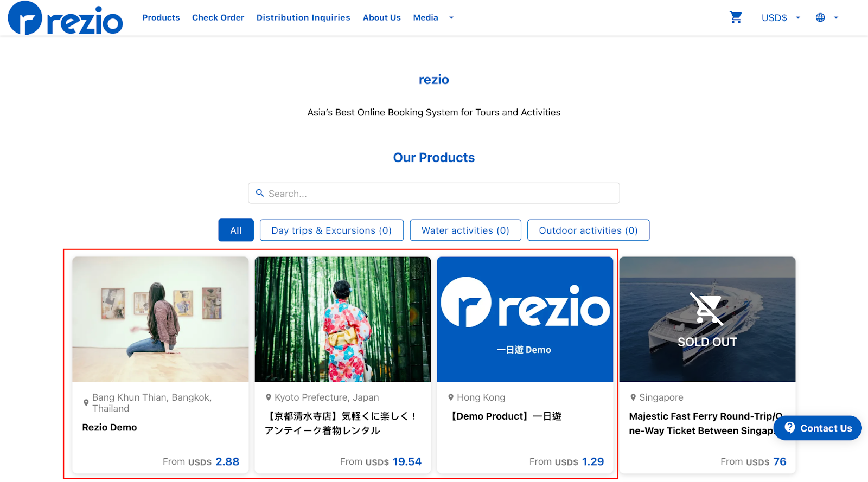Click the price 1.29
The height and width of the screenshot is (482, 868).
point(593,461)
